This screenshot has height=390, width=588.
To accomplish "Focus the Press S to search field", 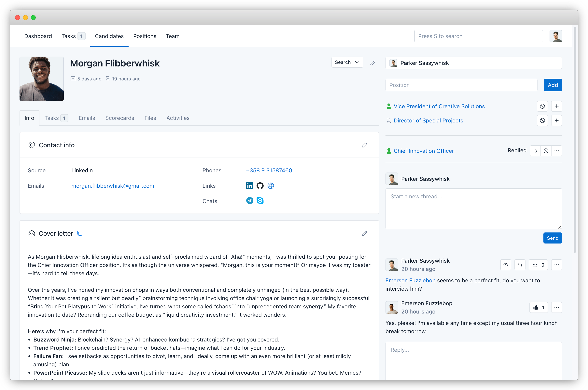I will 478,36.
